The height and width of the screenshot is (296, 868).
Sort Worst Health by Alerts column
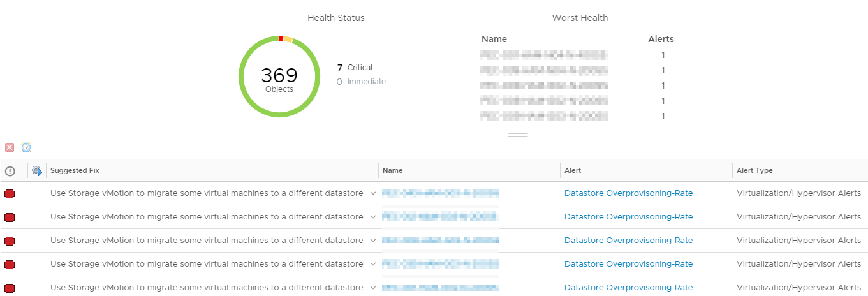pyautogui.click(x=661, y=39)
